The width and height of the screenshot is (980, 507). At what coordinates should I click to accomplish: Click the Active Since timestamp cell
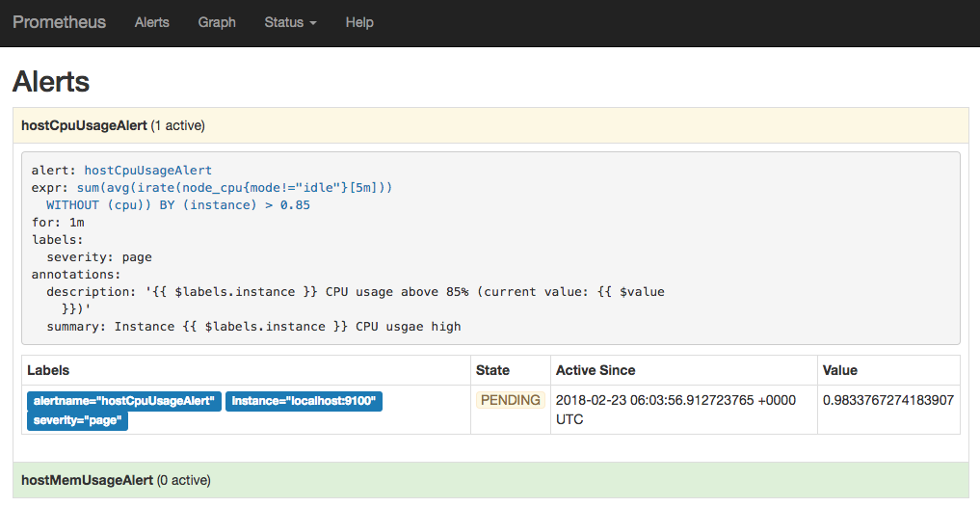[675, 409]
